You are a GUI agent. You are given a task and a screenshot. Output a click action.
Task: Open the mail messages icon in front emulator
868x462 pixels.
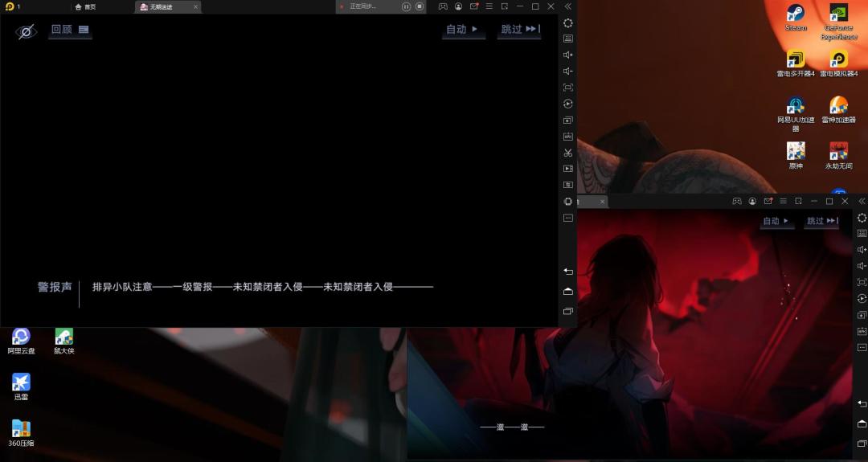click(474, 6)
